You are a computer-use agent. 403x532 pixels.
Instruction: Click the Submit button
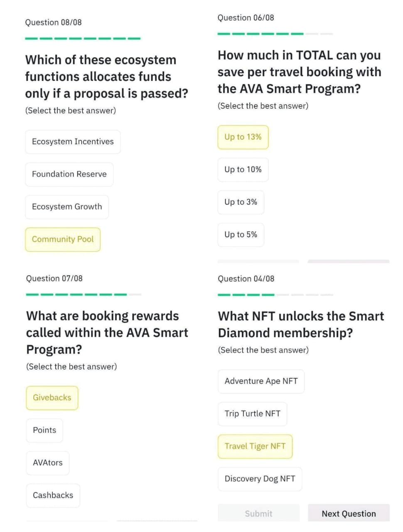(258, 513)
